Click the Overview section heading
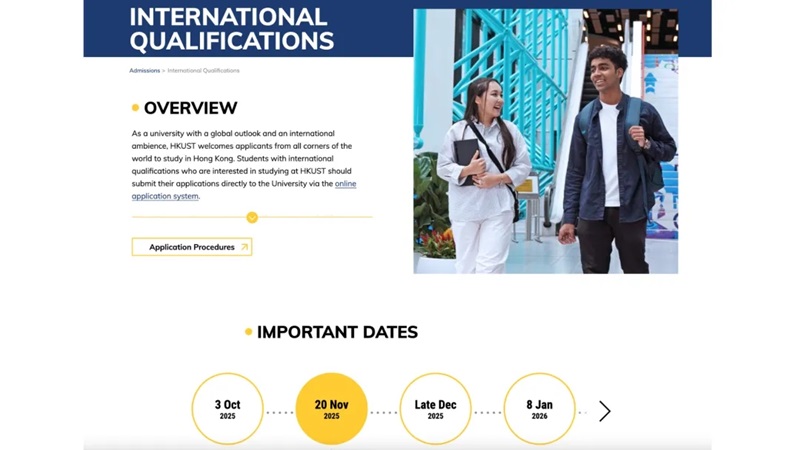This screenshot has width=800, height=450. [190, 108]
